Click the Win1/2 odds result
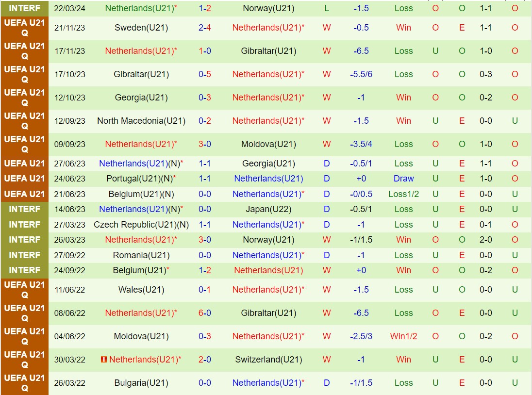 (403, 336)
